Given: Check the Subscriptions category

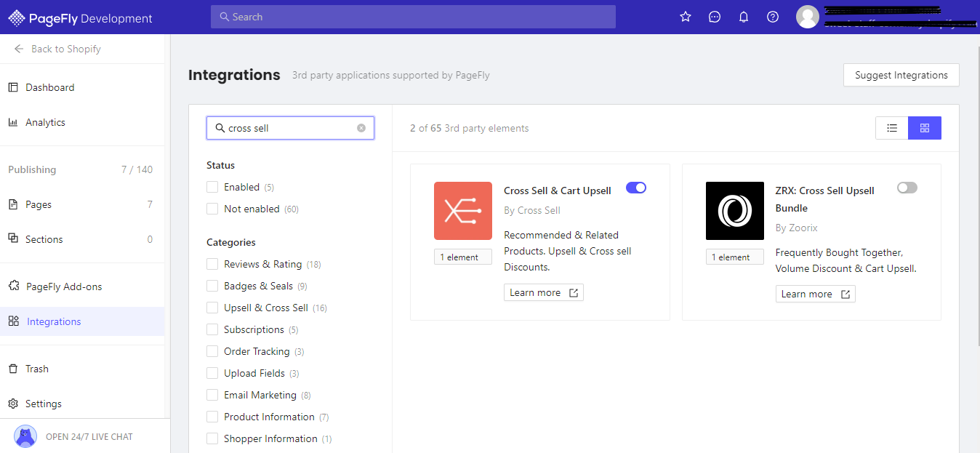Looking at the screenshot, I should 212,329.
